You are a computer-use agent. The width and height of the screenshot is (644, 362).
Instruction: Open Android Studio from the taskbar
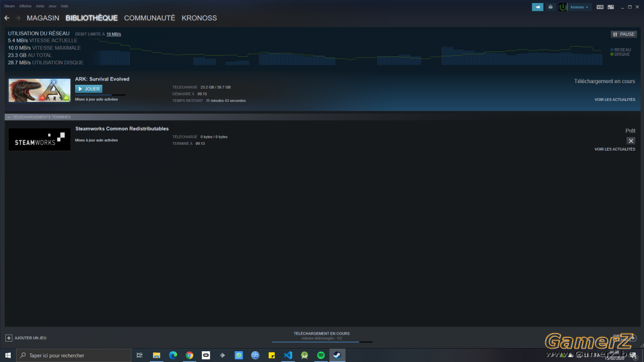pos(304,355)
